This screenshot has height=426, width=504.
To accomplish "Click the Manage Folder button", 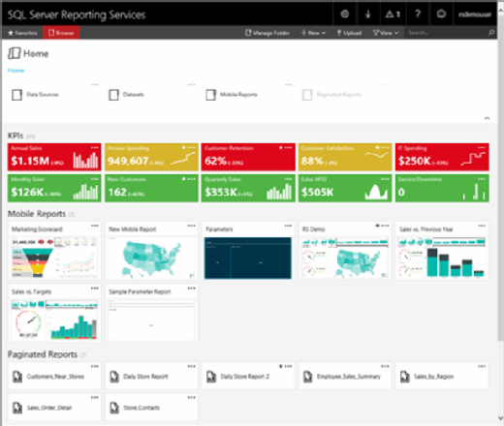I will pyautogui.click(x=268, y=33).
